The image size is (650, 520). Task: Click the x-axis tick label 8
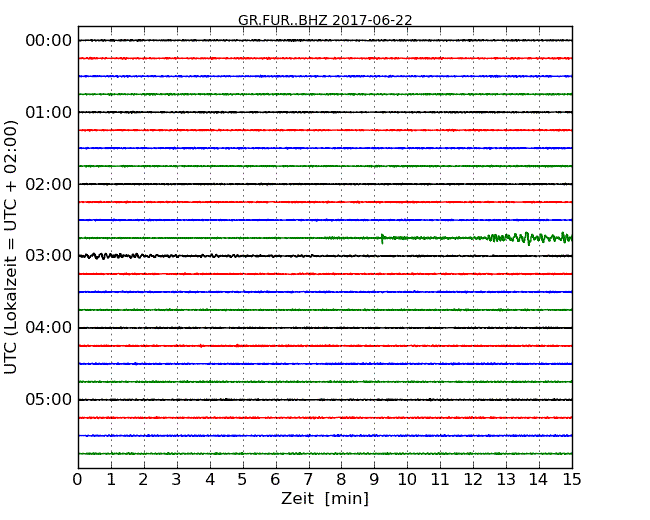[341, 480]
